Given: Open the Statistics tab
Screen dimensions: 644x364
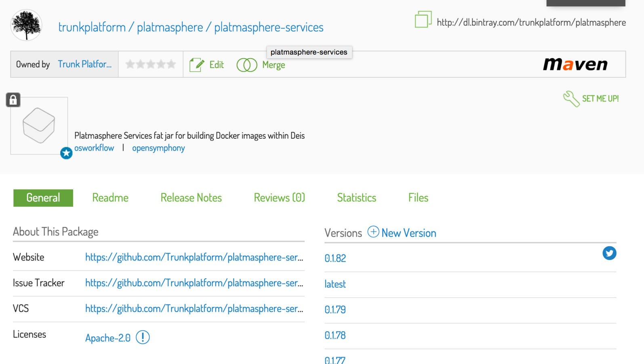Looking at the screenshot, I should [356, 198].
